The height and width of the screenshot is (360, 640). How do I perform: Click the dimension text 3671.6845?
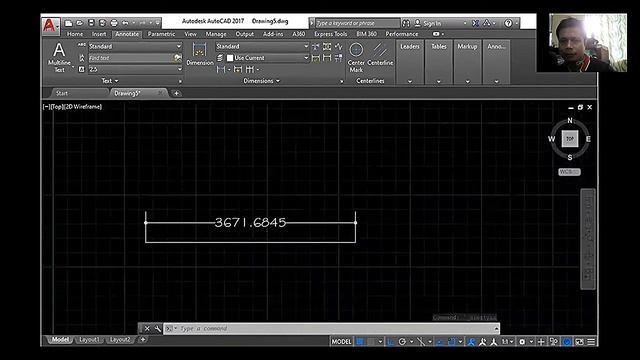pos(251,222)
